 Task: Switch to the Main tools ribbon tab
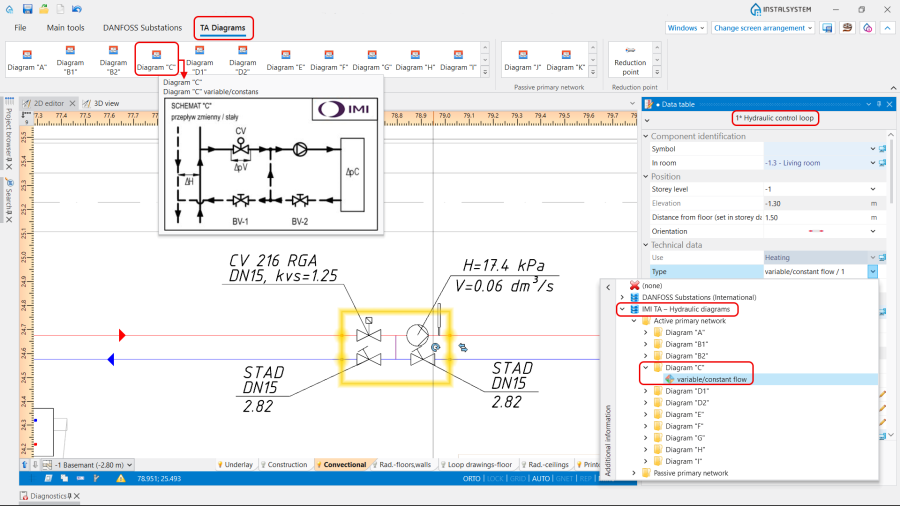[66, 28]
